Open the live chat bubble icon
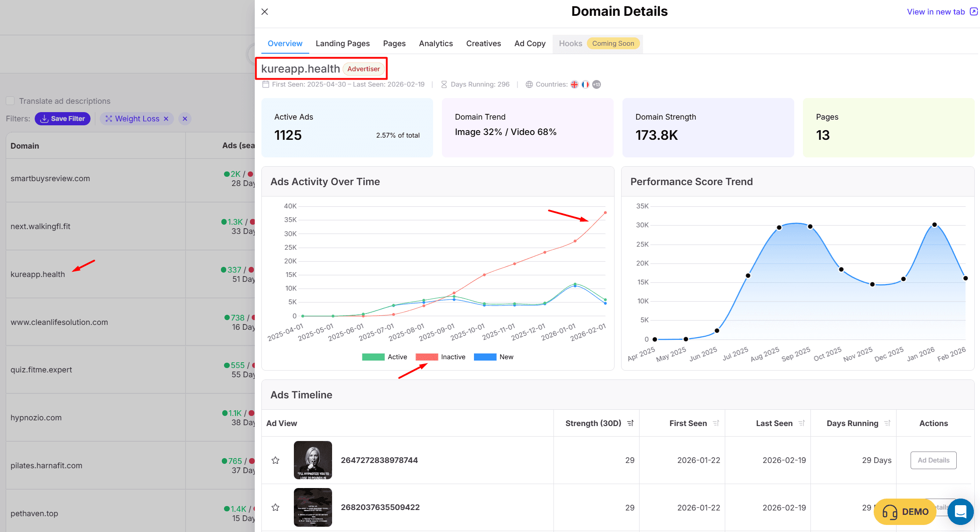 960,512
